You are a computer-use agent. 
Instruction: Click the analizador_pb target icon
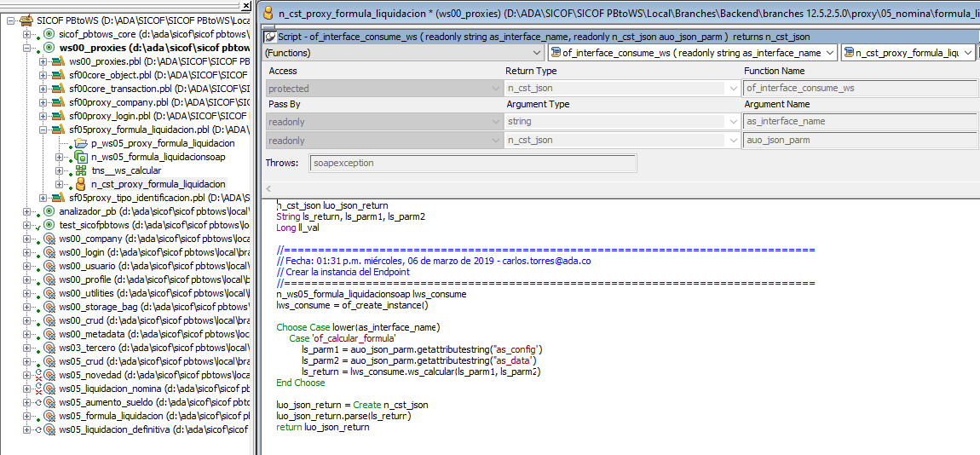49,211
